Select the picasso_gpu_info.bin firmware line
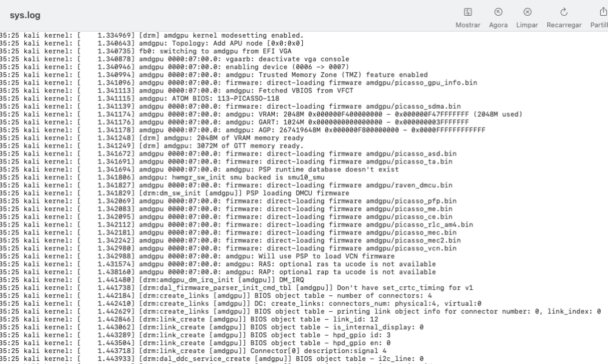608x364 pixels. click(238, 83)
